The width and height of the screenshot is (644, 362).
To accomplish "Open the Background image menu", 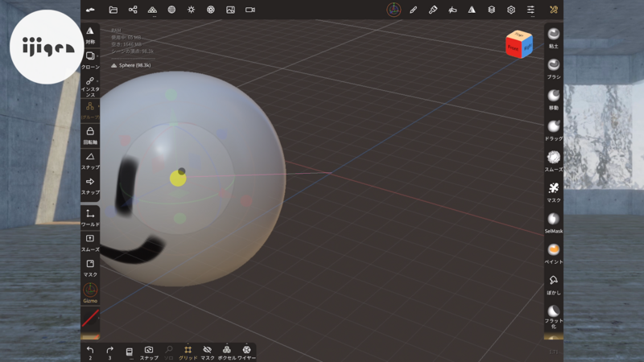I will [x=230, y=10].
